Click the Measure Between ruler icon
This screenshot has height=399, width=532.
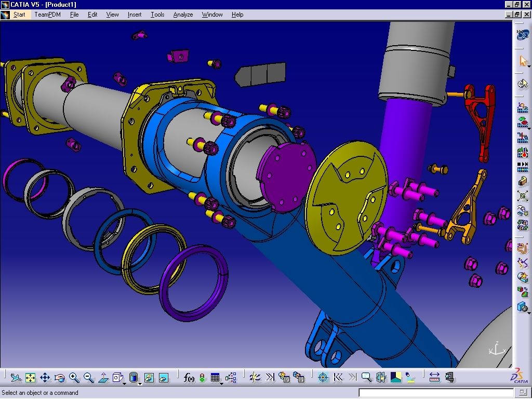click(x=435, y=378)
